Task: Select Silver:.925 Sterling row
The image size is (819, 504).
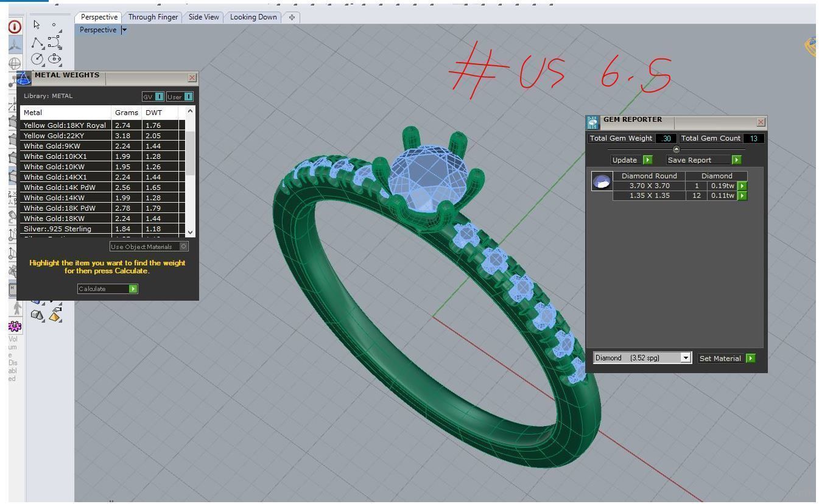Action: (x=102, y=228)
